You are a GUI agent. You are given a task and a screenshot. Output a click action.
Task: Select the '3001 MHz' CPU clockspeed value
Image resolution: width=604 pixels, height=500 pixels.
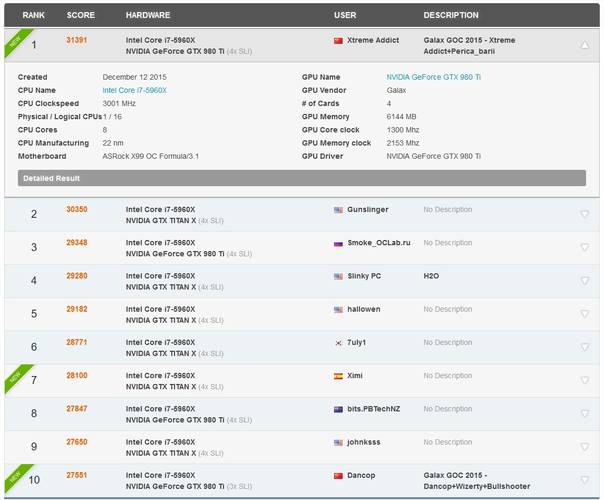(119, 103)
